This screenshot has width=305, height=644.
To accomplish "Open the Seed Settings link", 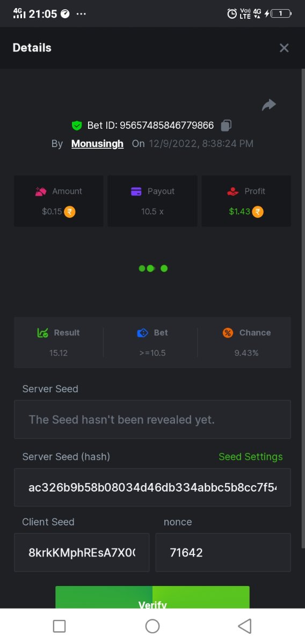I will [251, 457].
